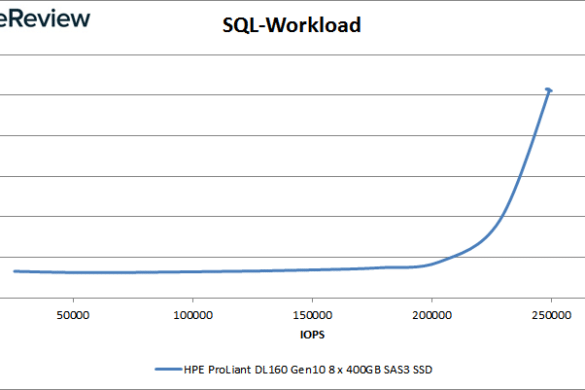The height and width of the screenshot is (390, 585).
Task: Select the 100000 x-axis label
Action: coord(193,315)
